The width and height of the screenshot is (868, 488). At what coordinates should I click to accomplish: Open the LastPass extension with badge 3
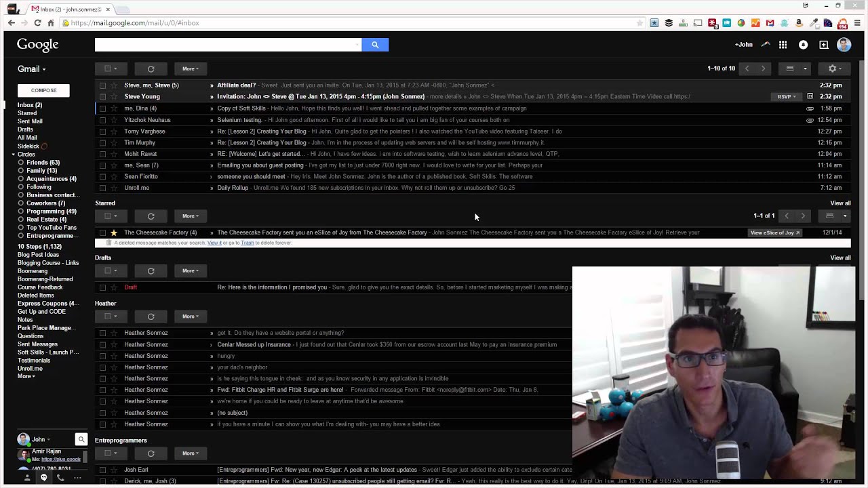712,23
